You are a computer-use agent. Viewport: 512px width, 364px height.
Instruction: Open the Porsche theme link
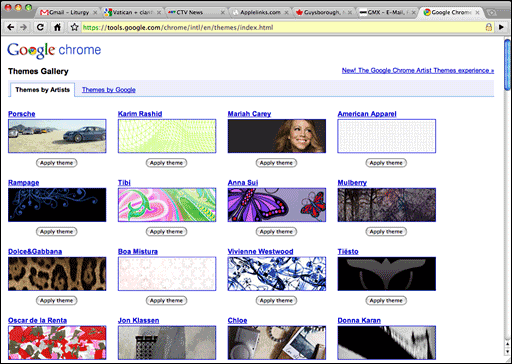point(22,114)
